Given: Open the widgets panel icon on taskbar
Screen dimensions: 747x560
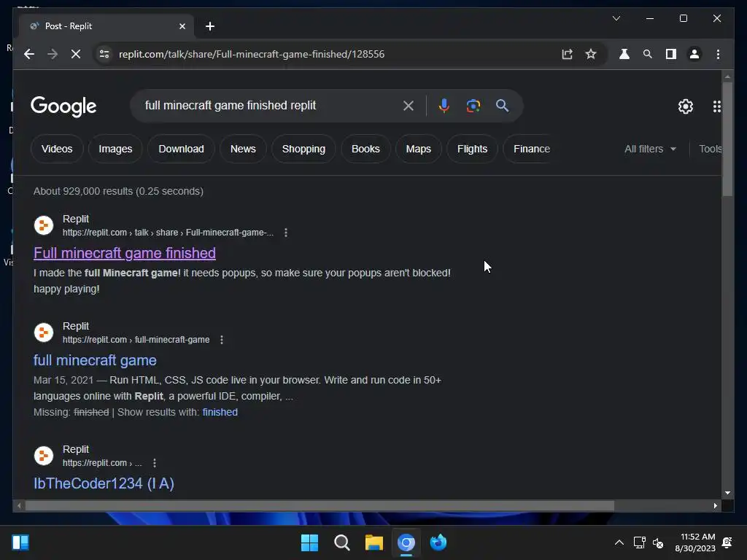Looking at the screenshot, I should pos(20,542).
